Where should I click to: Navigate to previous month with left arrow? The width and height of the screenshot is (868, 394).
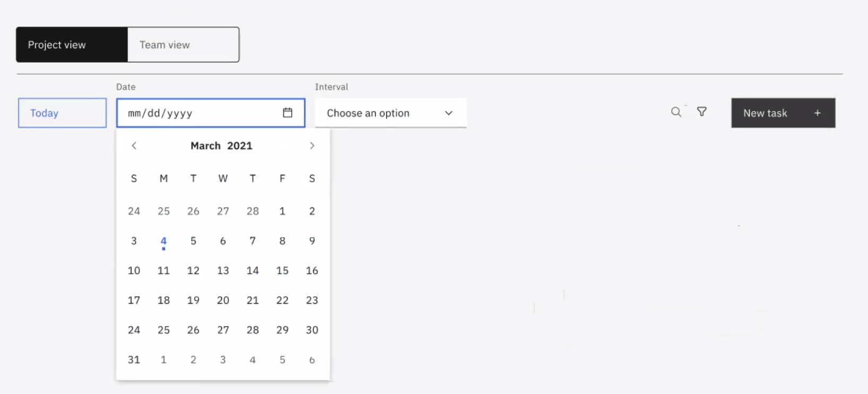pos(134,145)
